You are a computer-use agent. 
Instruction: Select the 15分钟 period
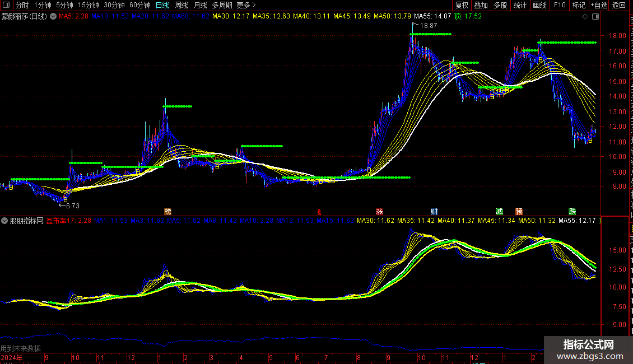coord(88,5)
